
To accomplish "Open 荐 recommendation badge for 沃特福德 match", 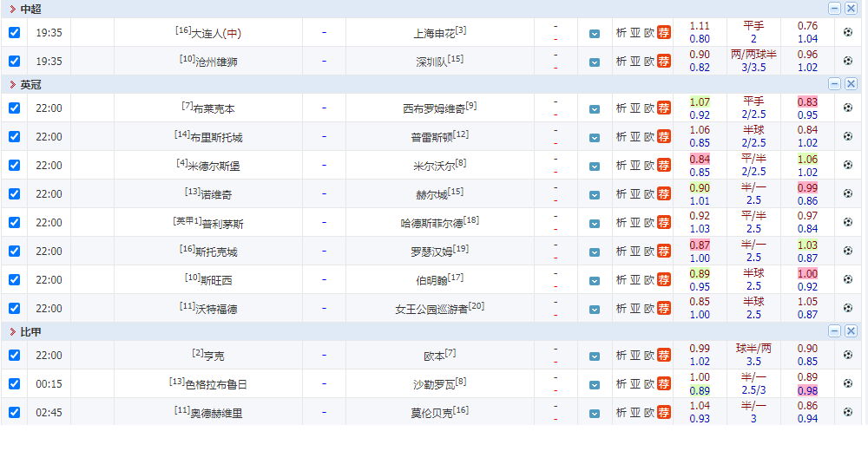I will pyautogui.click(x=664, y=308).
